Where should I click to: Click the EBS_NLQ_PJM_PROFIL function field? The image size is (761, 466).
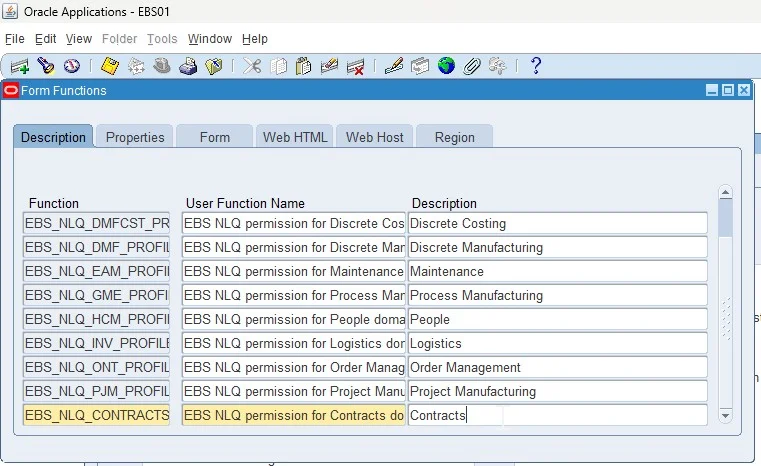tap(97, 391)
